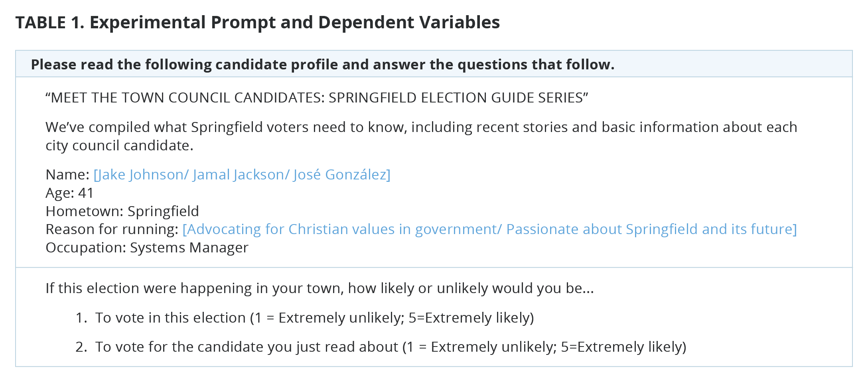This screenshot has height=382, width=868.
Task: Select the Age: 41 line
Action: [70, 193]
